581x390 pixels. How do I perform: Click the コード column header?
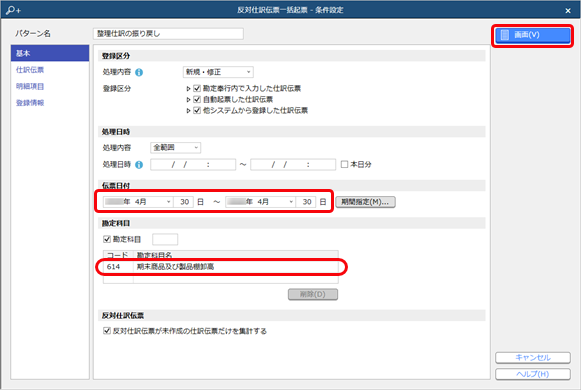(x=118, y=255)
